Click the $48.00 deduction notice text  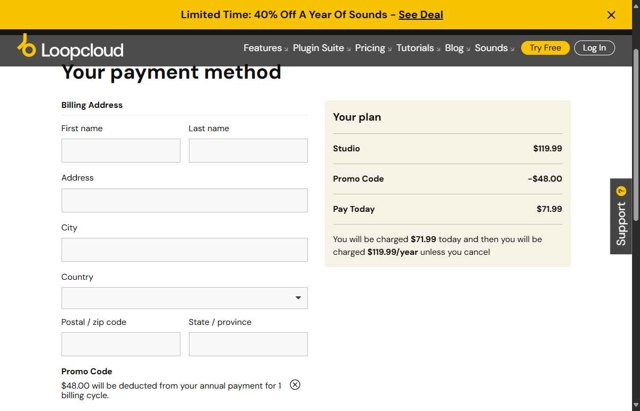171,390
